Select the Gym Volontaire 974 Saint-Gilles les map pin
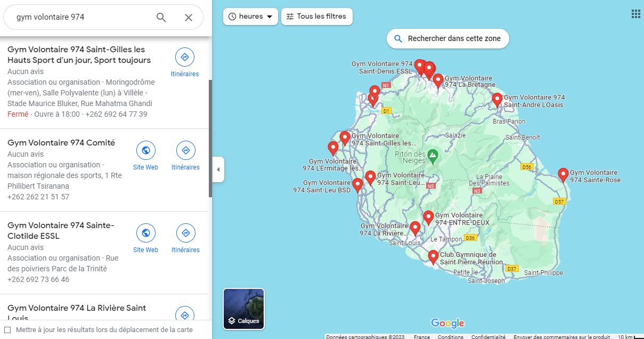The image size is (644, 339). (x=345, y=138)
